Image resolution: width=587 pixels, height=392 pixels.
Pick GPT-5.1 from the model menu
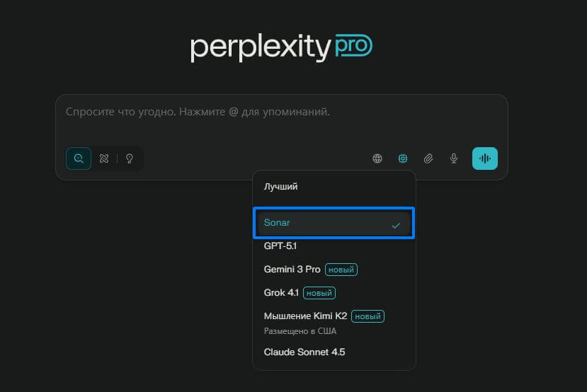point(280,246)
